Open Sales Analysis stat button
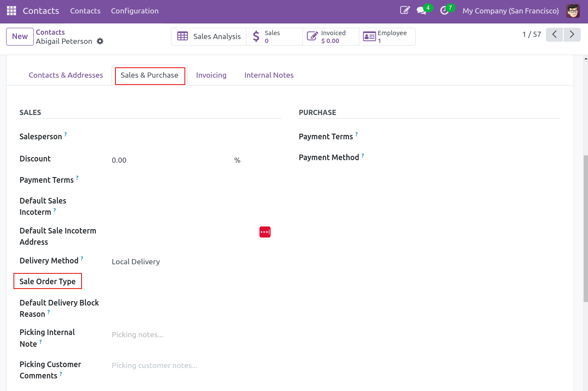Viewport: 588px width, 391px height. [209, 36]
